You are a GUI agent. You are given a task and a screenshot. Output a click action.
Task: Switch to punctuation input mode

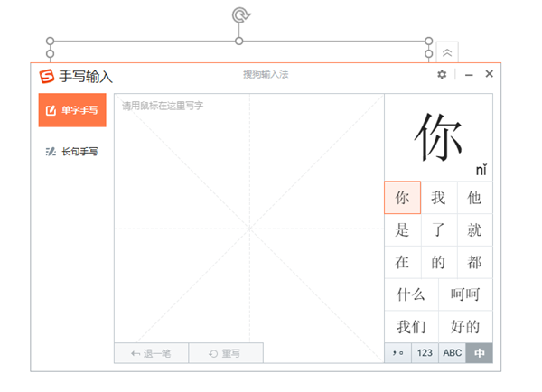tap(397, 353)
